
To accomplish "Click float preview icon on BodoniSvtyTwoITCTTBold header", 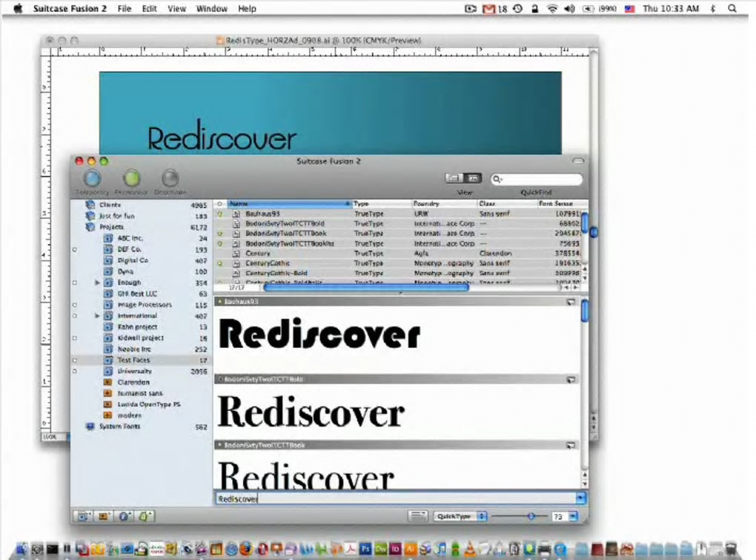I will click(x=571, y=380).
